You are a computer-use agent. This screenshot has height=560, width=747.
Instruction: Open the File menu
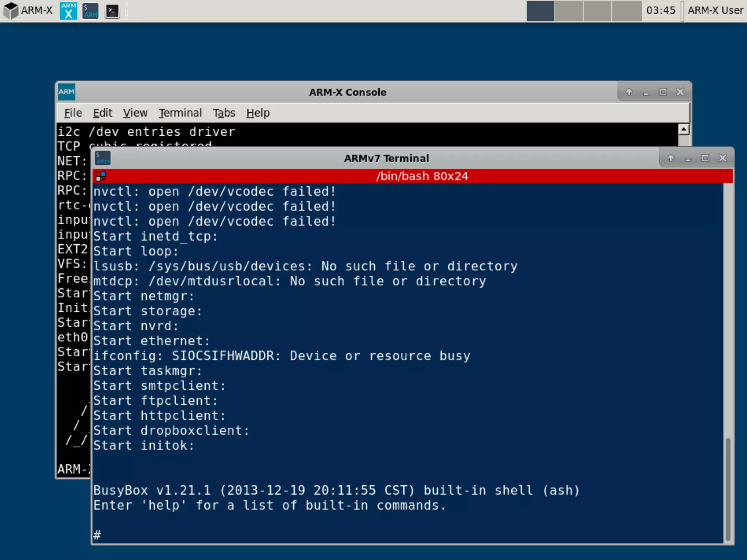click(x=73, y=113)
